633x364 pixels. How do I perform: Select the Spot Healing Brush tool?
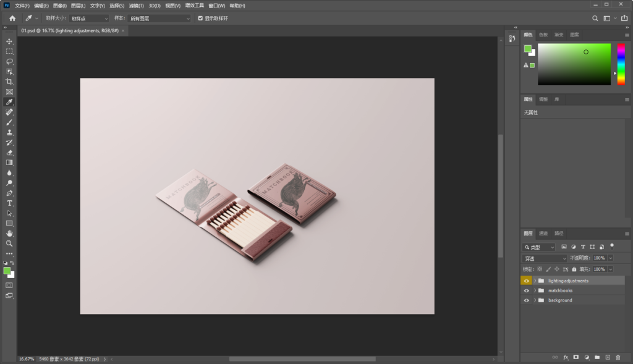pyautogui.click(x=9, y=112)
